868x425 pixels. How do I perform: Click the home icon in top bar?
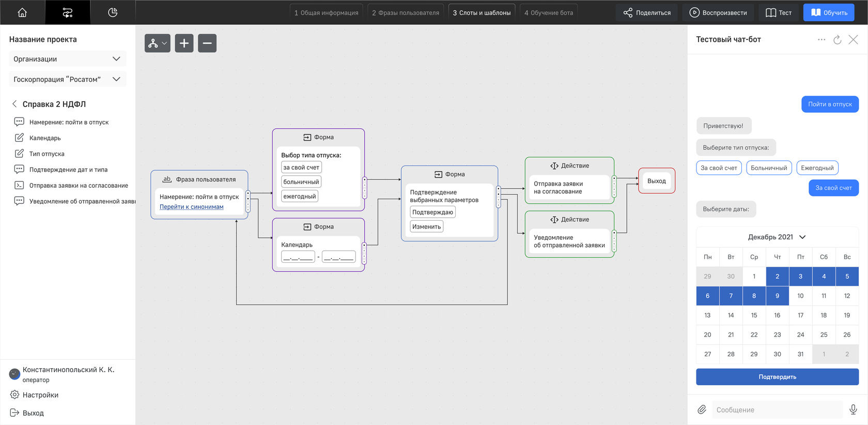click(22, 12)
